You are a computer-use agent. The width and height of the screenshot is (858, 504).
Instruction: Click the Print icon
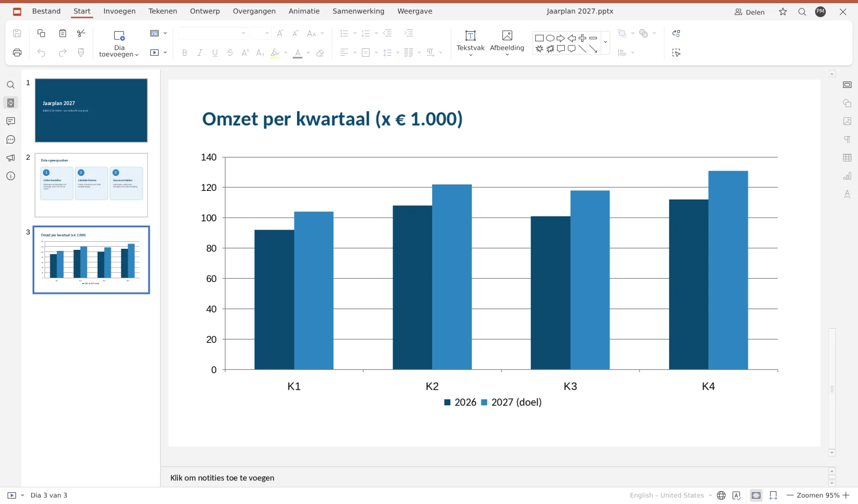click(x=17, y=53)
